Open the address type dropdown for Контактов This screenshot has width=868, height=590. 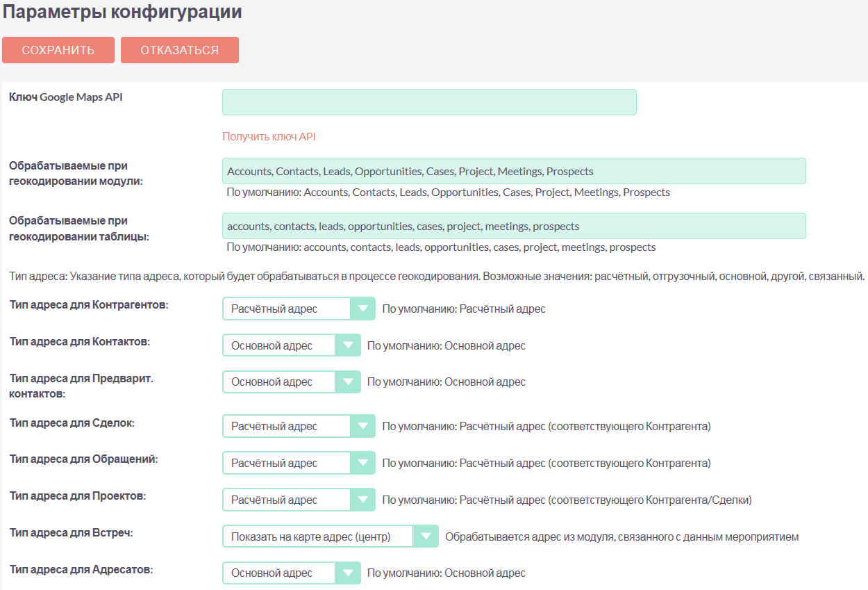tap(292, 345)
